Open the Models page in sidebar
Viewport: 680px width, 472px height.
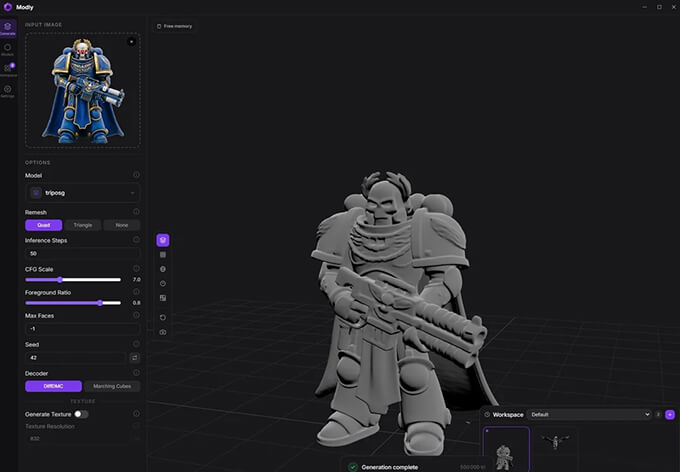8,49
